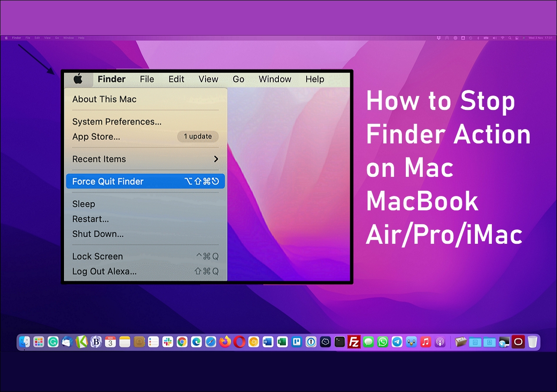Image resolution: width=557 pixels, height=392 pixels.
Task: Open View menu in enlarged menu bar
Action: 209,79
